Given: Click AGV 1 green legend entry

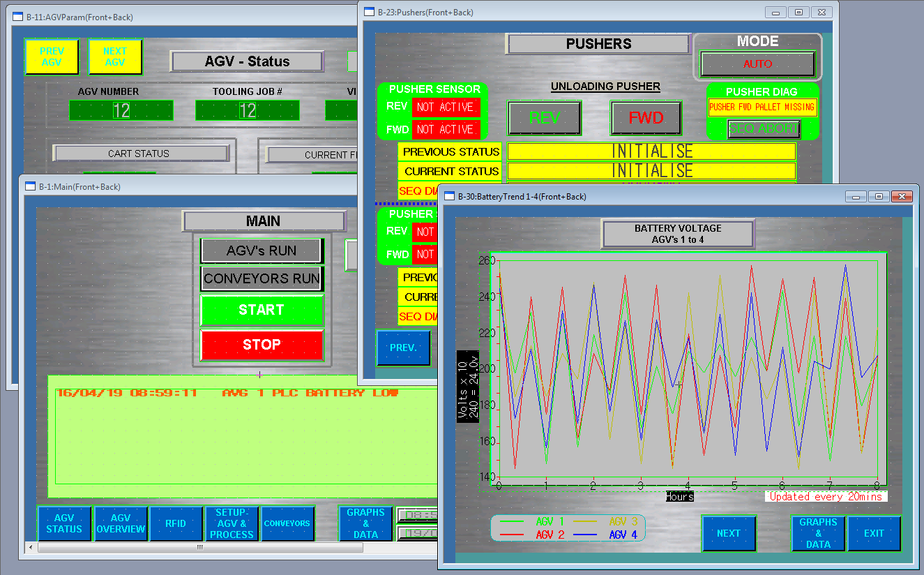Looking at the screenshot, I should pyautogui.click(x=531, y=521).
